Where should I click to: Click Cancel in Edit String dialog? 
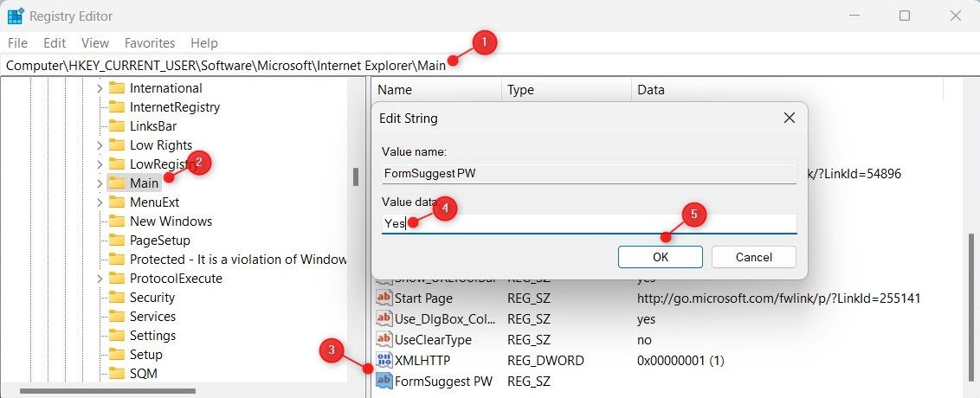[753, 257]
